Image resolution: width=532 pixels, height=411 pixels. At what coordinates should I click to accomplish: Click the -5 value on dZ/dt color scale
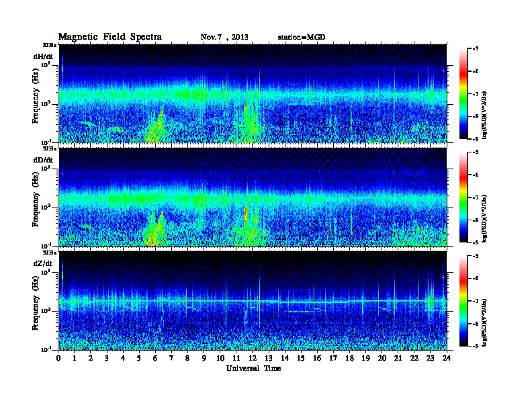point(476,256)
